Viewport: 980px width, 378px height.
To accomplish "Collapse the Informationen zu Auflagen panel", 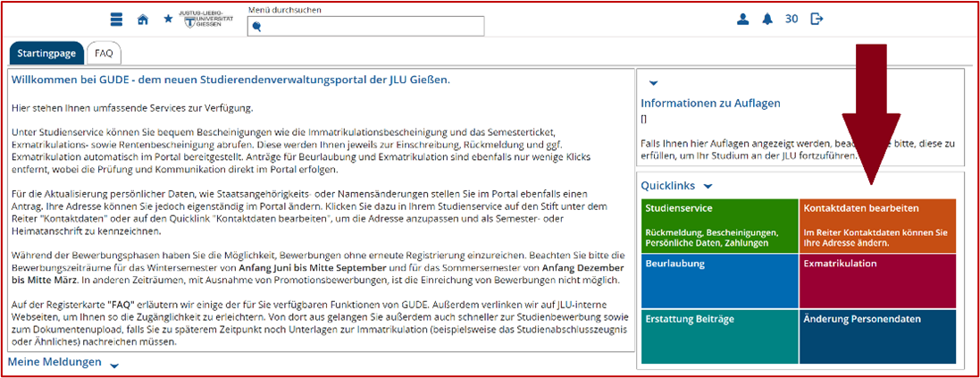I will click(653, 83).
